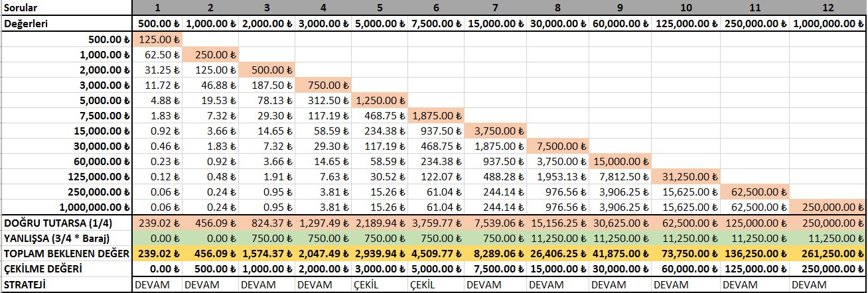This screenshot has width=868, height=293.
Task: Select the 2,189.94 ₺ cell
Action: [381, 223]
